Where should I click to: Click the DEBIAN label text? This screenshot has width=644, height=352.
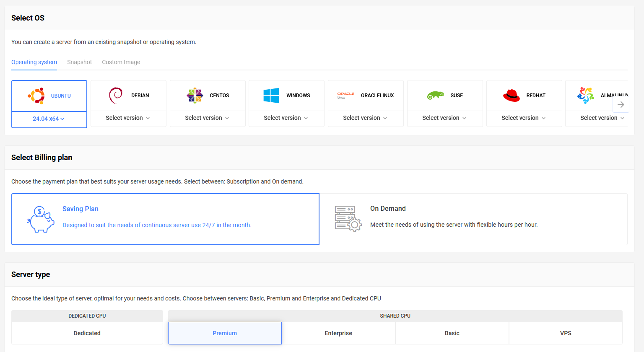[x=140, y=96]
